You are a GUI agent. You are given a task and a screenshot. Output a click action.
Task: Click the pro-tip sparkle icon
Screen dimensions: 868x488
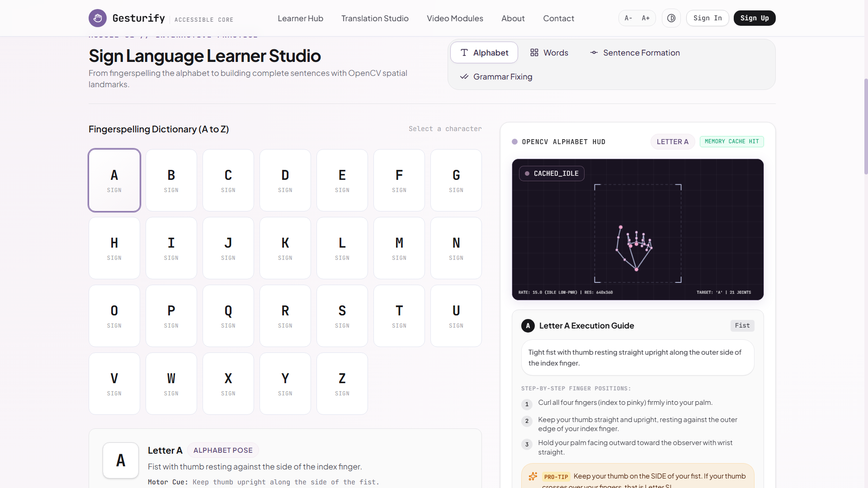point(533,476)
